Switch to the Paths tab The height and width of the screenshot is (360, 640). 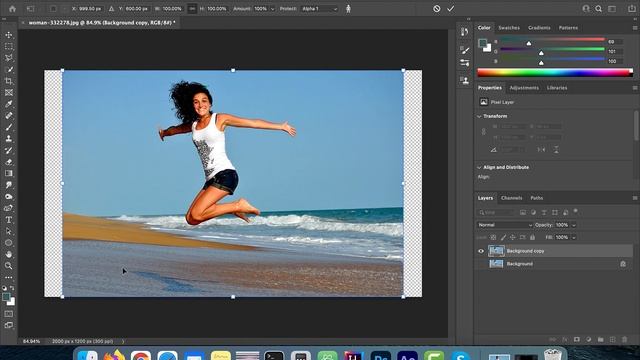click(536, 198)
